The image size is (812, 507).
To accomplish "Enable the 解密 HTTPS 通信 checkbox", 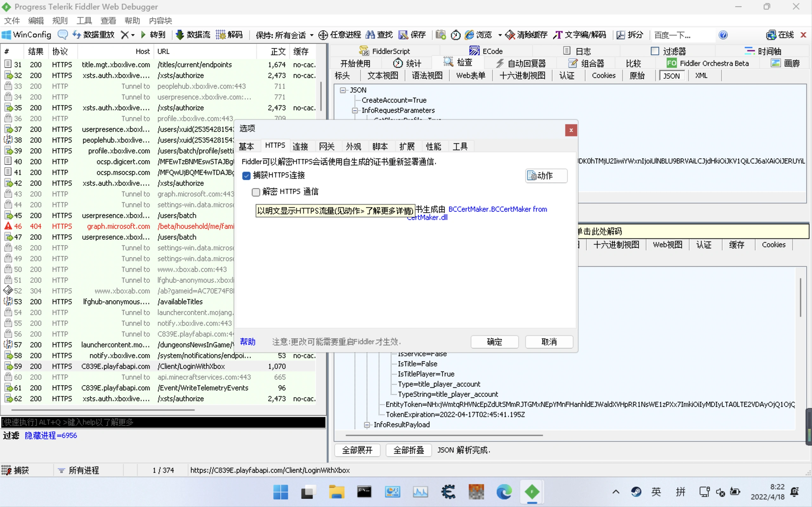I will coord(256,192).
